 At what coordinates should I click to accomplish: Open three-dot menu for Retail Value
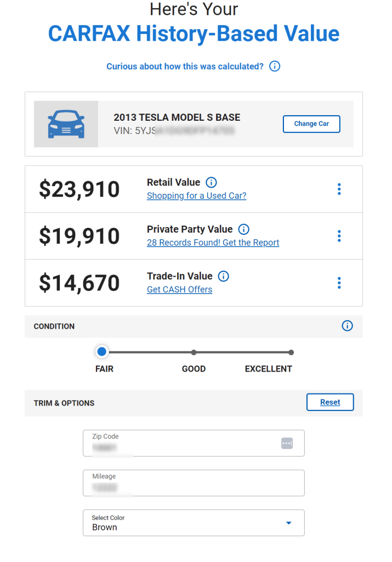[x=339, y=189]
